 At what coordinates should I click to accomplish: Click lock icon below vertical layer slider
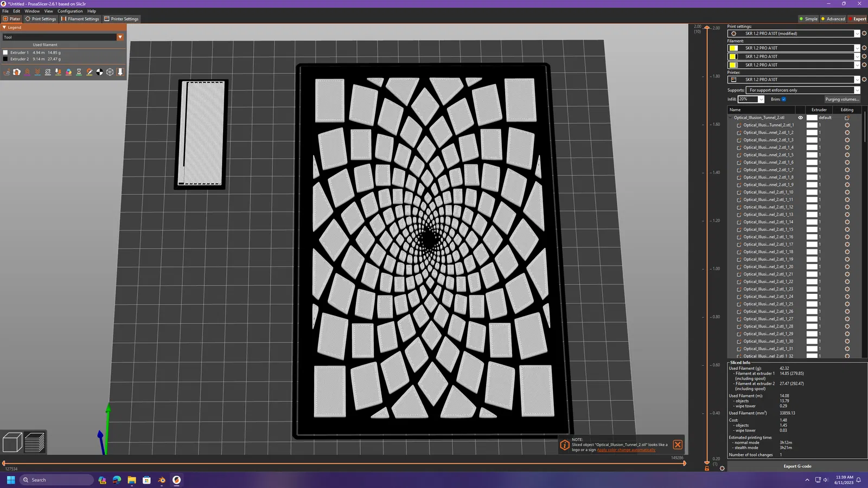(x=706, y=468)
